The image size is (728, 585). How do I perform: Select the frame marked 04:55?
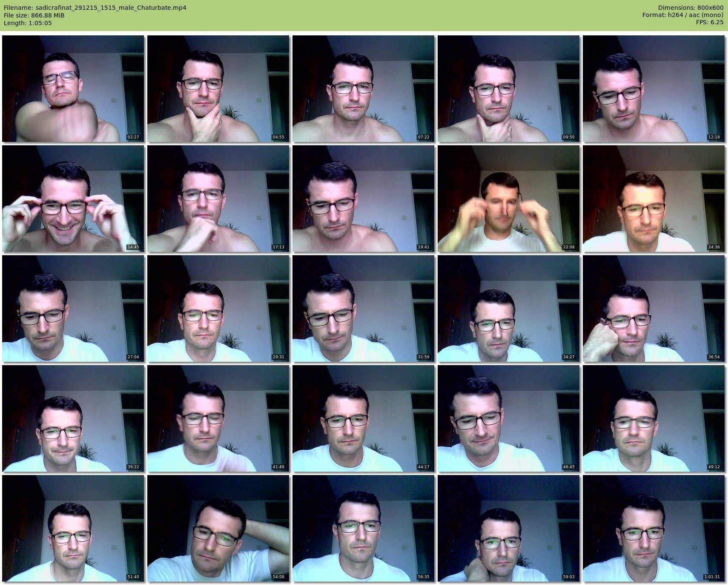218,89
